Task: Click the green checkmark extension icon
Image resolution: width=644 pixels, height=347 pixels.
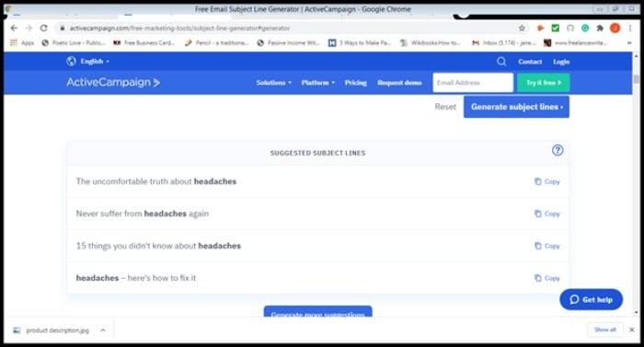Action: 556,28
